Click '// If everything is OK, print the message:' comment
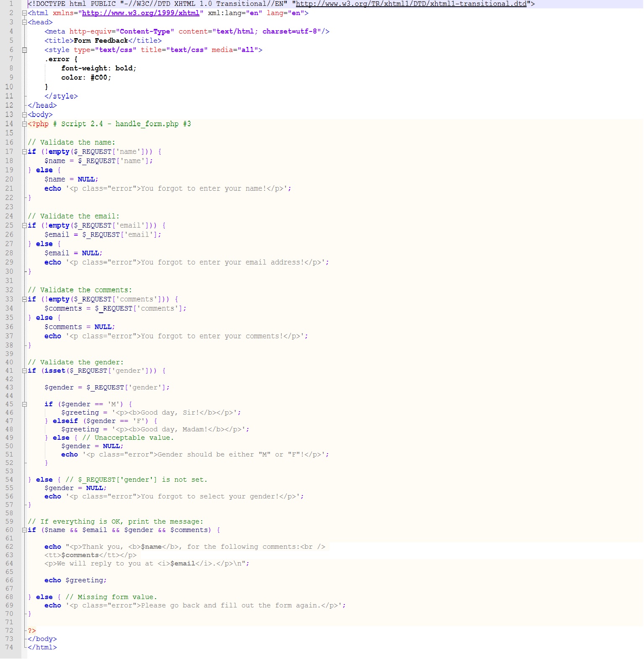 [x=116, y=521]
